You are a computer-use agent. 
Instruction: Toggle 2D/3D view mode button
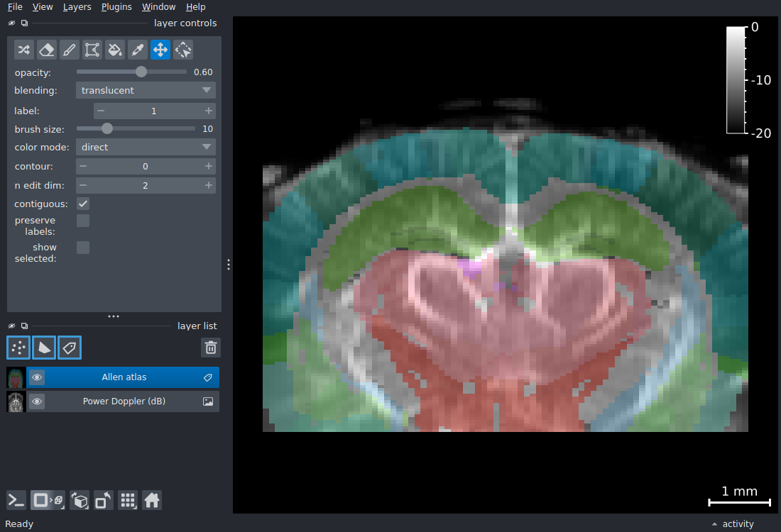(48, 500)
